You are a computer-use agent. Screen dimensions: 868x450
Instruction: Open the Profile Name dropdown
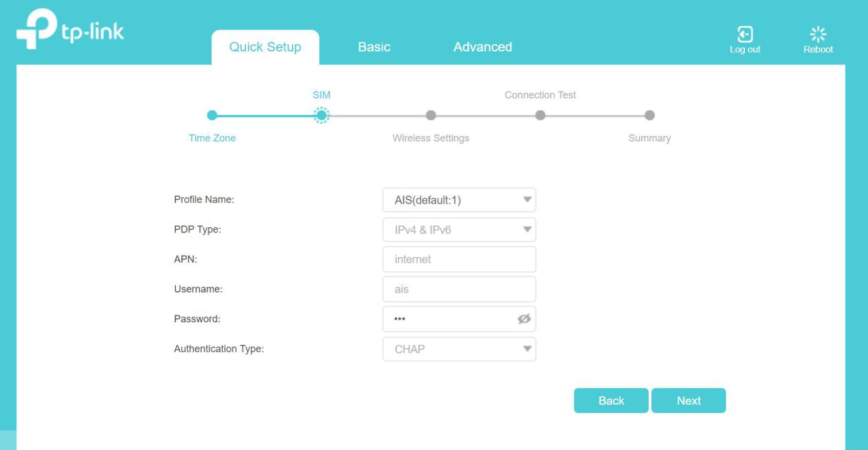pos(459,200)
